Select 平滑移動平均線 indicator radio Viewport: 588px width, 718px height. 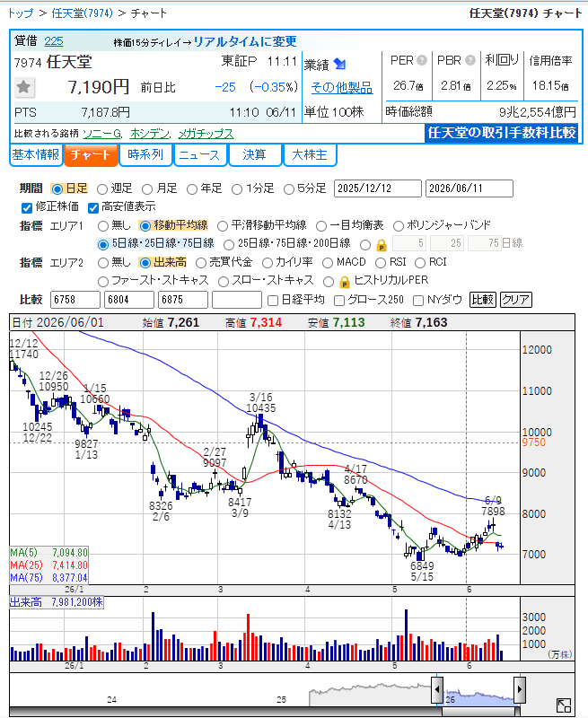coord(223,226)
